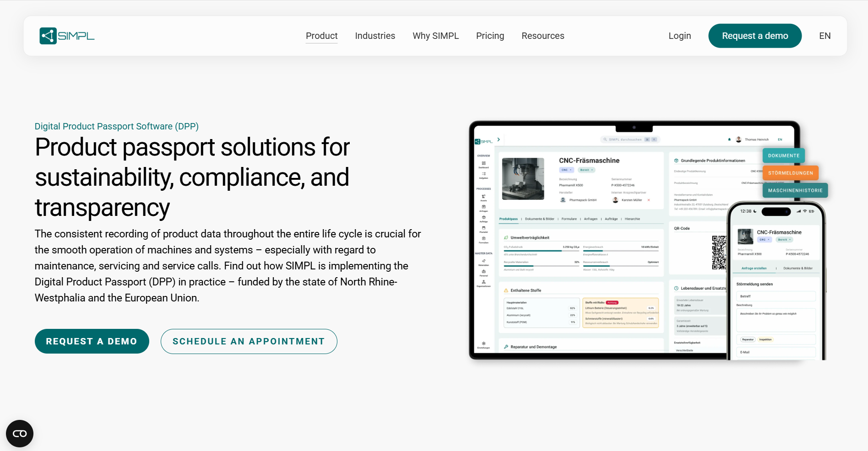Open the Product menu
This screenshot has height=451, width=868.
(x=321, y=36)
